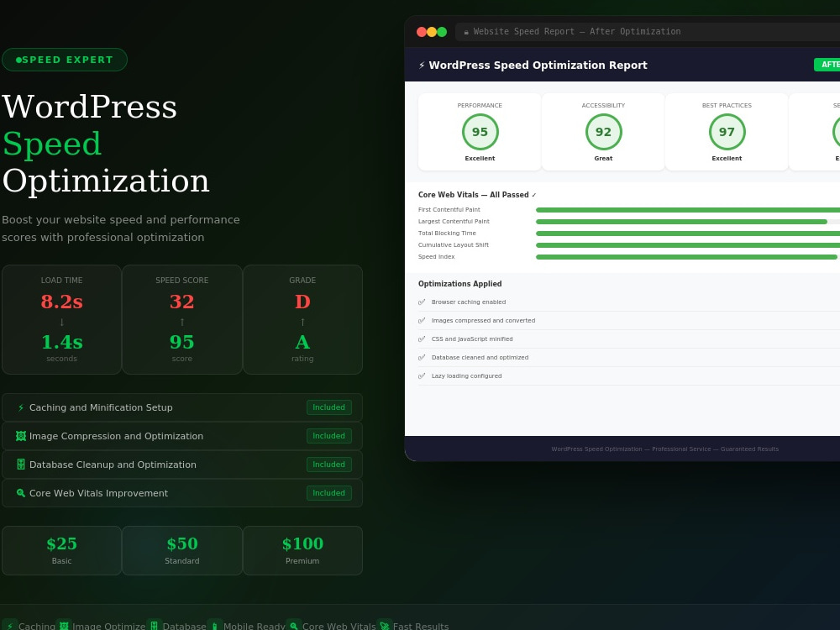Click the green dot in Speed Expert badge
Image resolution: width=840 pixels, height=630 pixels.
[18, 60]
